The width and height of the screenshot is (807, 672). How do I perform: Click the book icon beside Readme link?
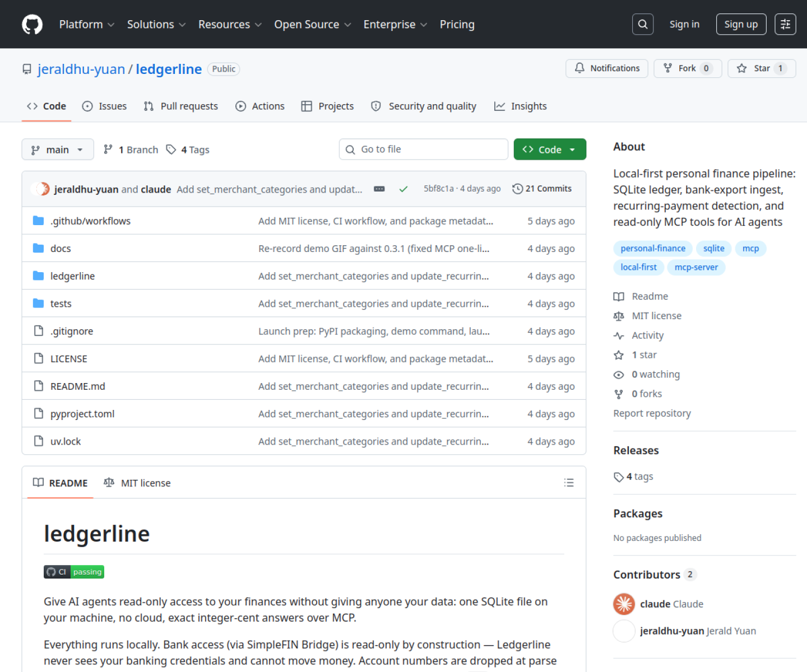(x=619, y=296)
